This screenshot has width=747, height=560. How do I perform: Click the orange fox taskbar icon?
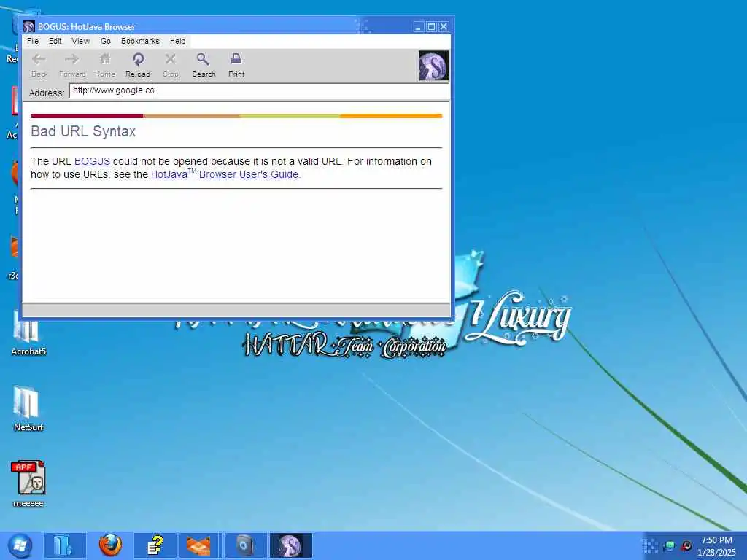coord(199,545)
